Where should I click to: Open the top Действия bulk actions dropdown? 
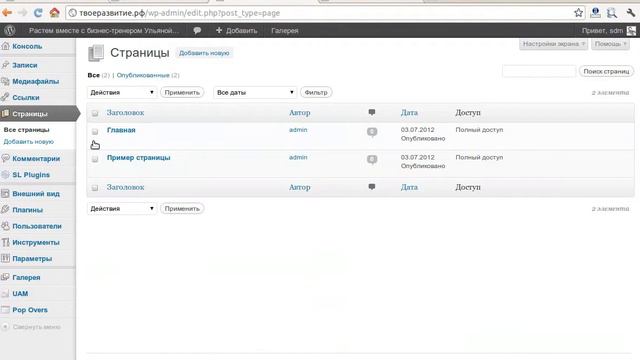[x=122, y=93]
